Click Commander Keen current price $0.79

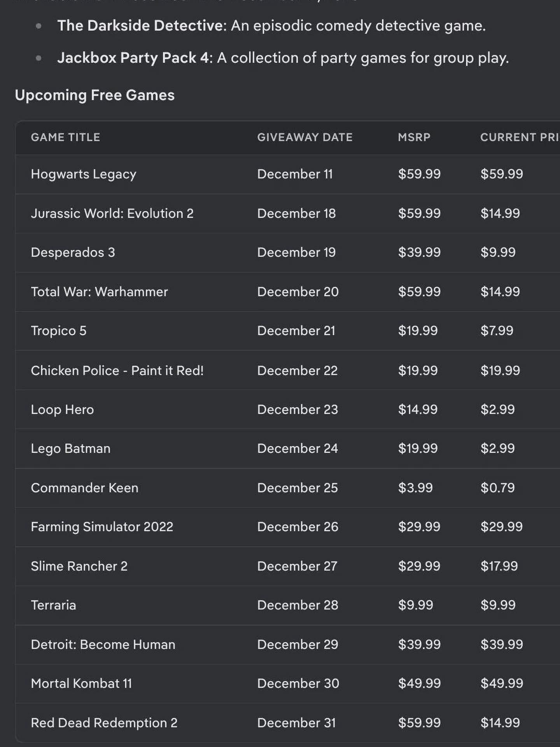(497, 488)
